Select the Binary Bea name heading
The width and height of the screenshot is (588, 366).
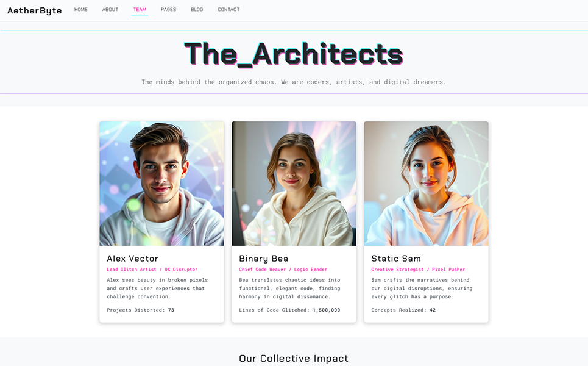tap(264, 259)
